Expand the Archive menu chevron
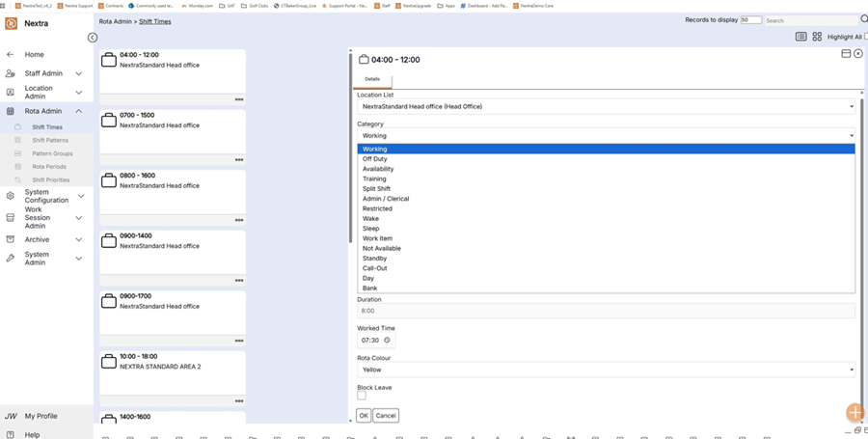The height and width of the screenshot is (439, 868). click(79, 239)
